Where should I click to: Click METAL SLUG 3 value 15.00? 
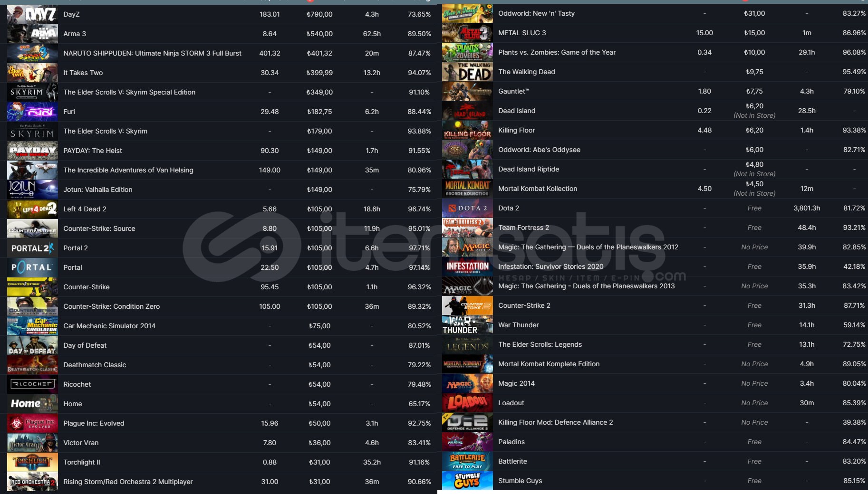click(x=704, y=33)
